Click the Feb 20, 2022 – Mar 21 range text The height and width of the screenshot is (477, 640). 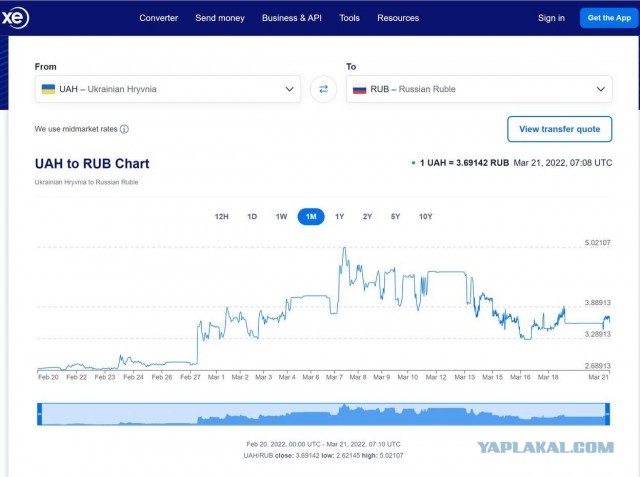point(323,444)
